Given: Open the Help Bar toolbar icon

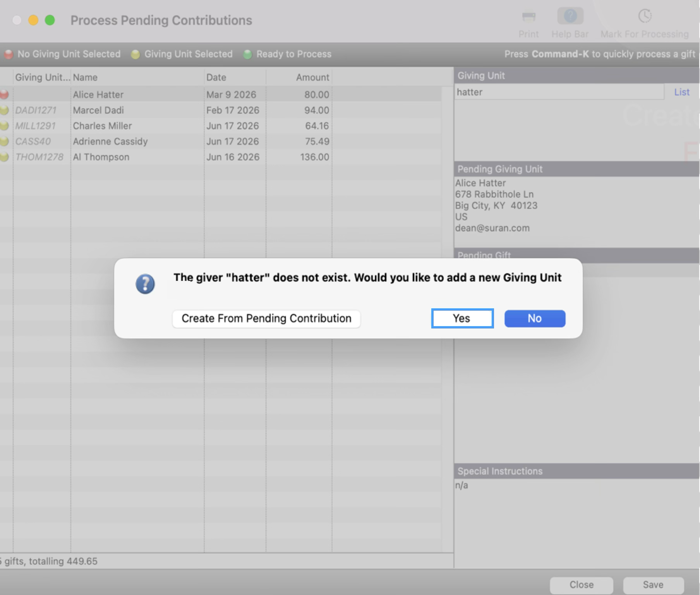Looking at the screenshot, I should click(570, 16).
